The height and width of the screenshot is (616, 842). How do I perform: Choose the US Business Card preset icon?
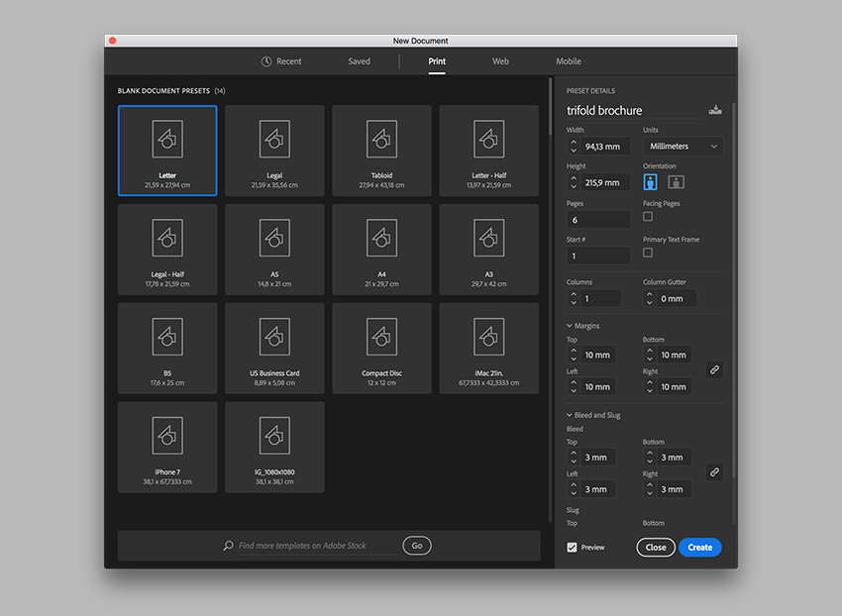click(274, 337)
